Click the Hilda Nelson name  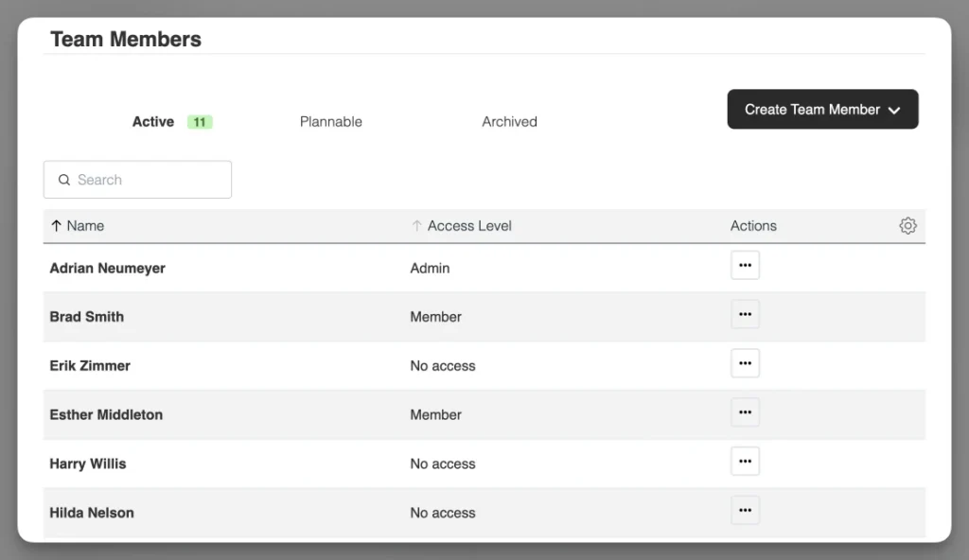(x=92, y=514)
